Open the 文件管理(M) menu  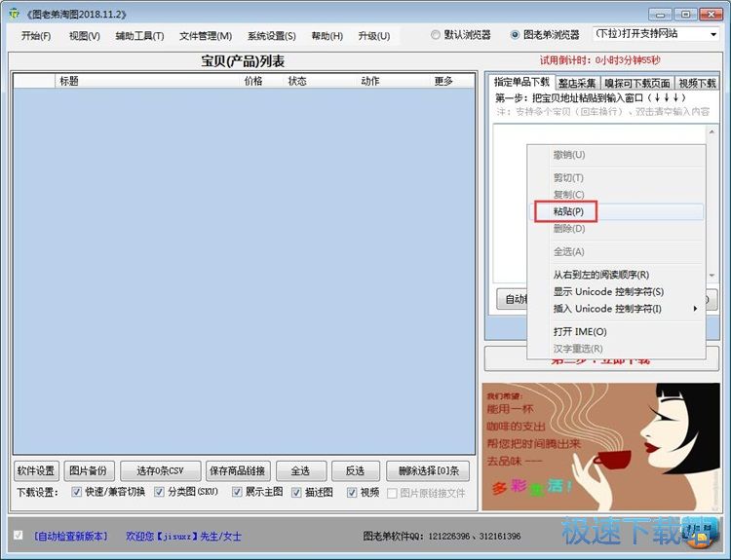click(x=206, y=36)
